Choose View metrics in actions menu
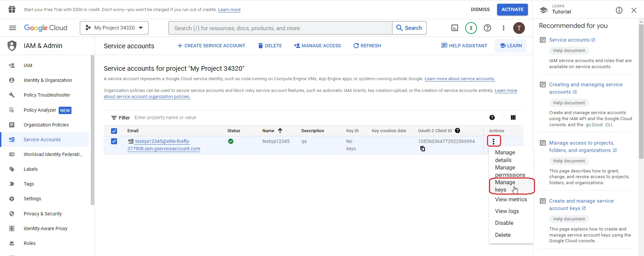Image resolution: width=644 pixels, height=256 pixels. (x=511, y=199)
